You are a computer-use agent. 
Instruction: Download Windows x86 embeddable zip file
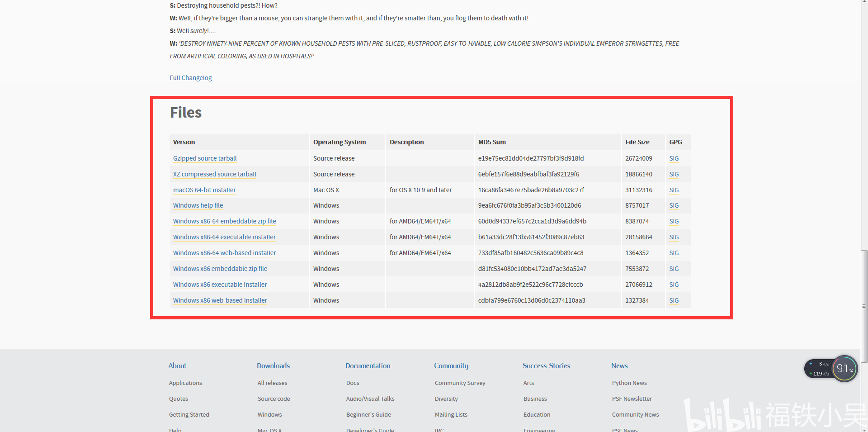click(220, 269)
